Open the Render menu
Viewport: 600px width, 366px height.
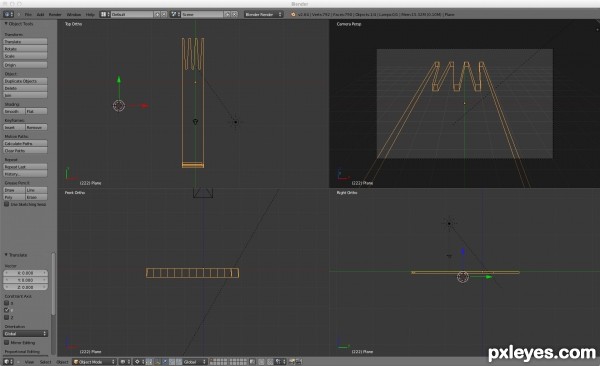click(x=55, y=15)
